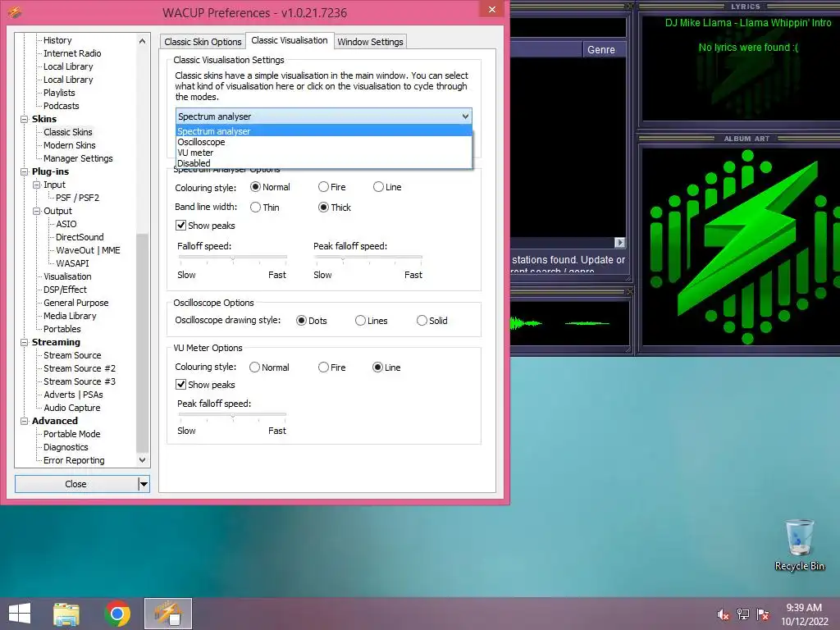This screenshot has height=630, width=840.
Task: Choose Spectrum analyser from the dropdown list
Action: click(x=323, y=131)
